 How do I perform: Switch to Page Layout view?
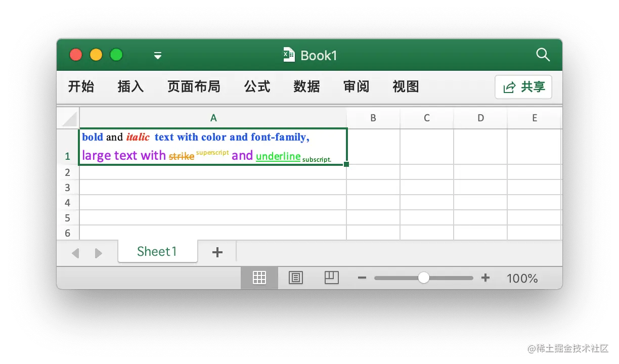click(296, 278)
